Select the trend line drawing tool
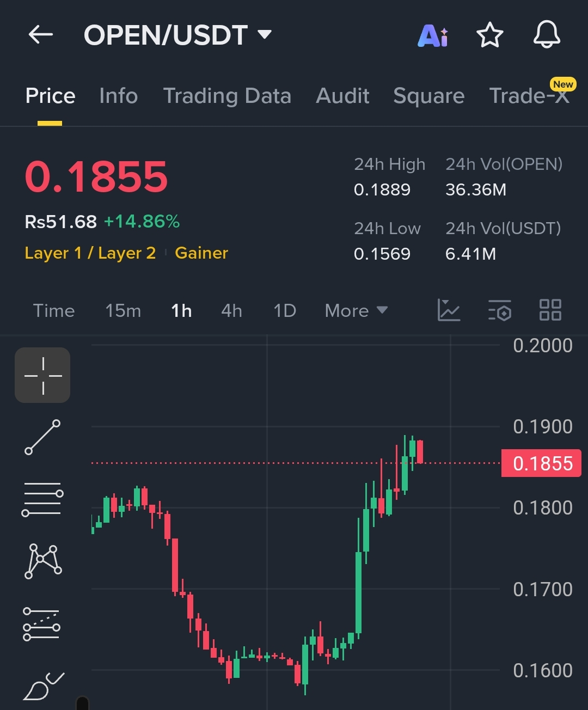Viewport: 588px width, 710px height. point(42,437)
